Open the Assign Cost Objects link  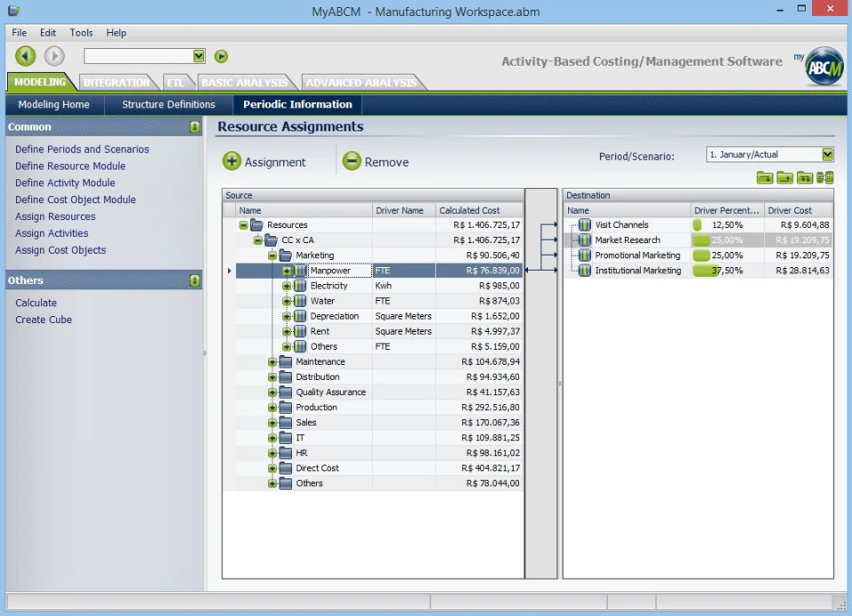(x=60, y=250)
